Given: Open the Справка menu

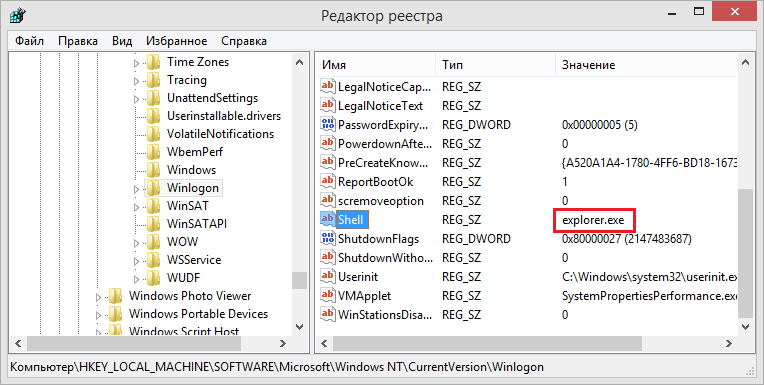Looking at the screenshot, I should click(244, 41).
